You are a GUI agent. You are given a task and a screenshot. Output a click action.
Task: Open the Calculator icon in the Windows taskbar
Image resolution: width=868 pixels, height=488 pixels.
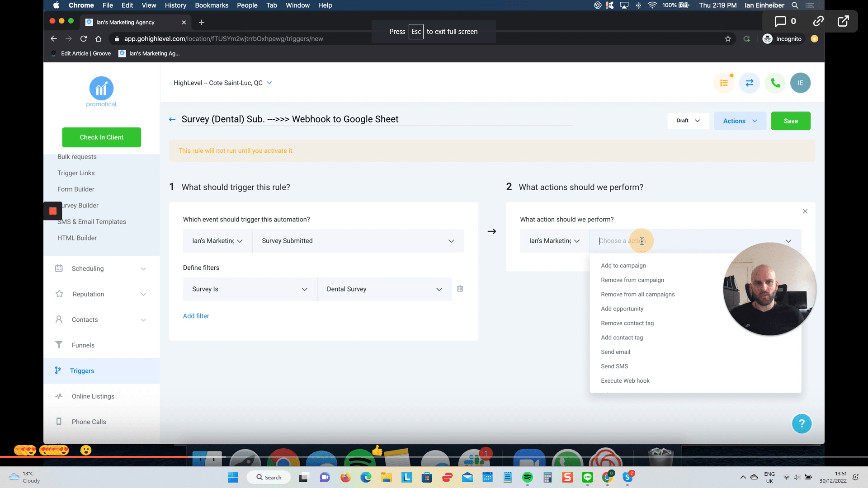click(547, 478)
